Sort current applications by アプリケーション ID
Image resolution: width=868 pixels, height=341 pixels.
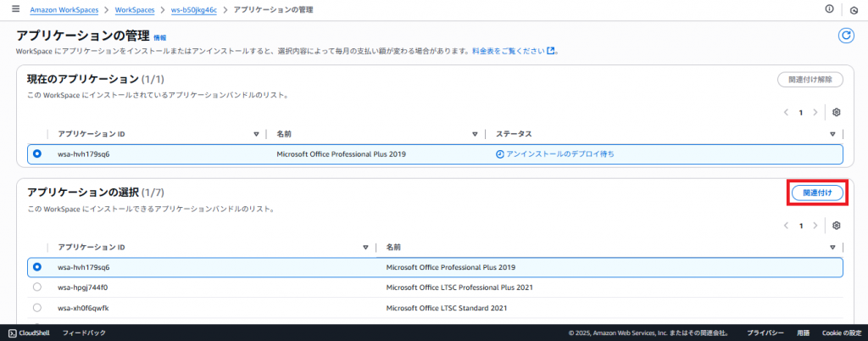coord(256,134)
